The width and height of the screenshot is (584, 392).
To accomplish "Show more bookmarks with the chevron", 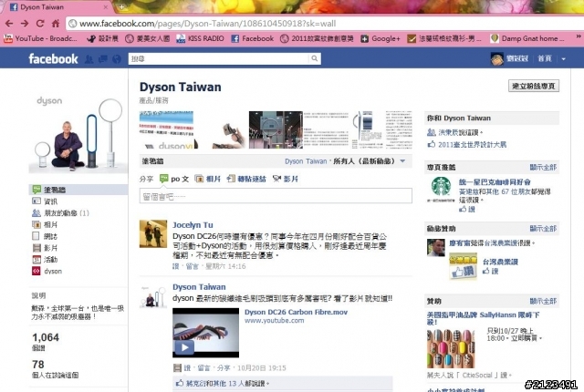I will tap(579, 36).
